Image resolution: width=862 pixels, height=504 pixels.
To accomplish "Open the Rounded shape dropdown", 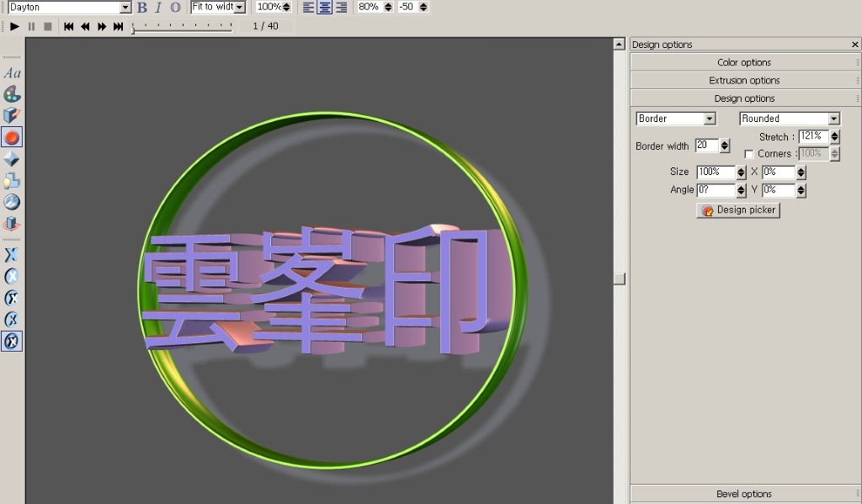I will (834, 119).
